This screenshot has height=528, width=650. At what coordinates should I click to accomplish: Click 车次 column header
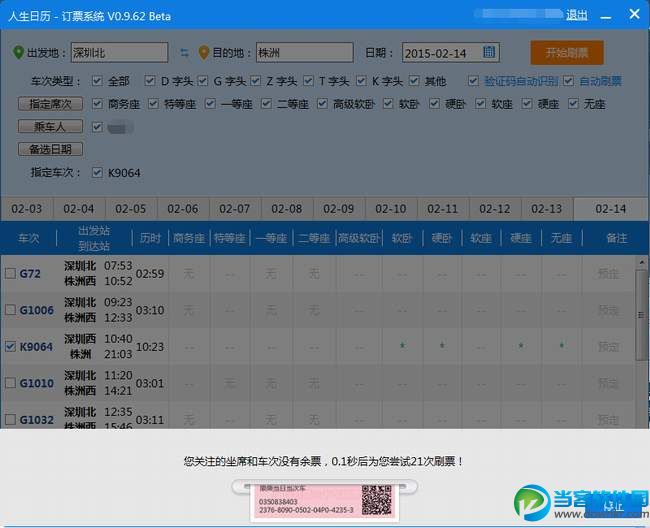29,238
